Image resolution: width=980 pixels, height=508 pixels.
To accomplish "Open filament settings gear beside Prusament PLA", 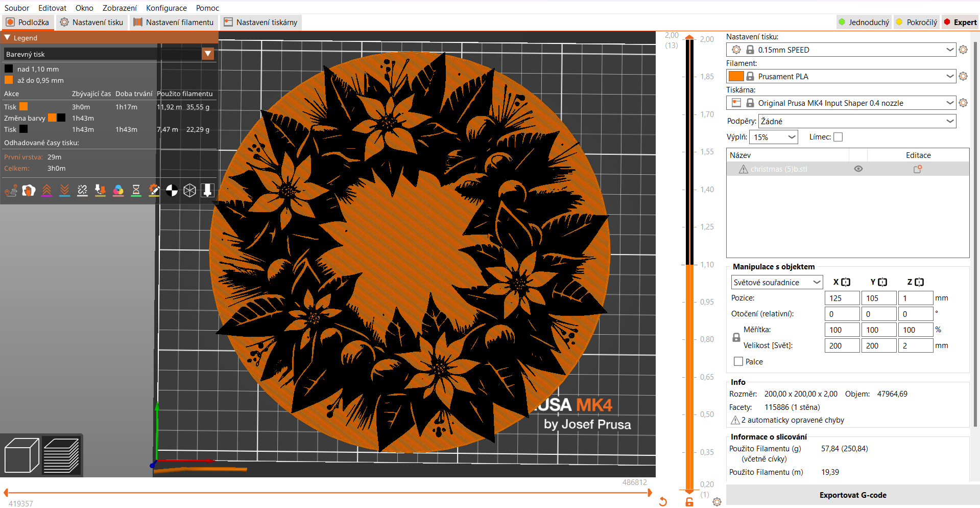I will [963, 76].
